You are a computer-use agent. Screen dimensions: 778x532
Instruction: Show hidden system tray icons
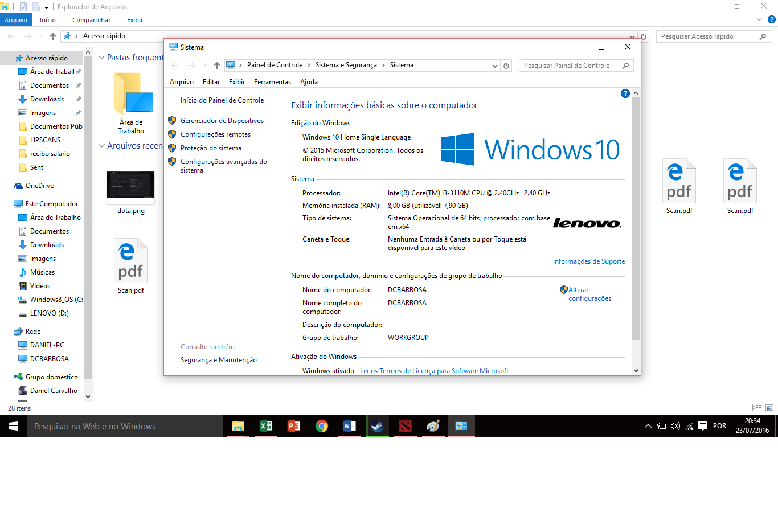(648, 426)
